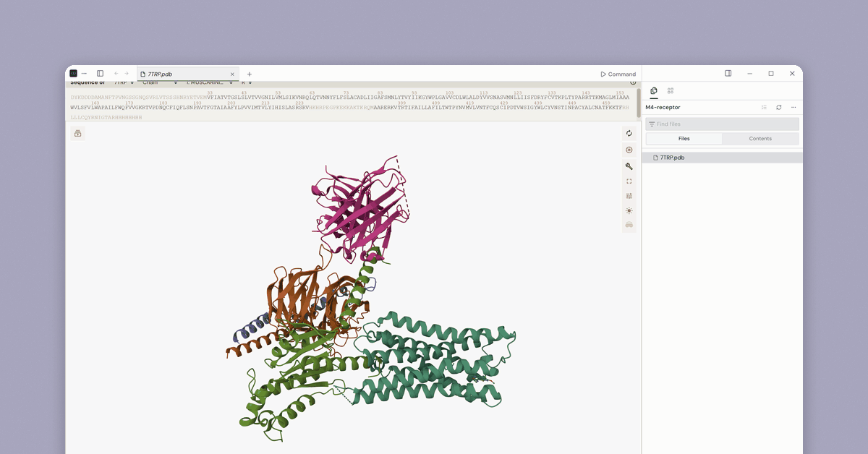Maximize the application window
The height and width of the screenshot is (454, 868).
[771, 74]
